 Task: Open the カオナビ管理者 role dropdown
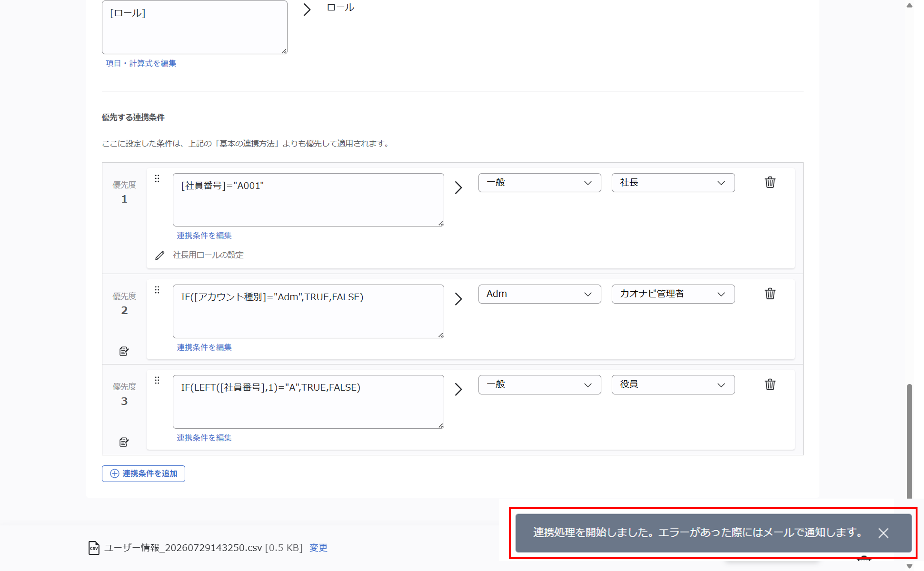[x=673, y=294]
